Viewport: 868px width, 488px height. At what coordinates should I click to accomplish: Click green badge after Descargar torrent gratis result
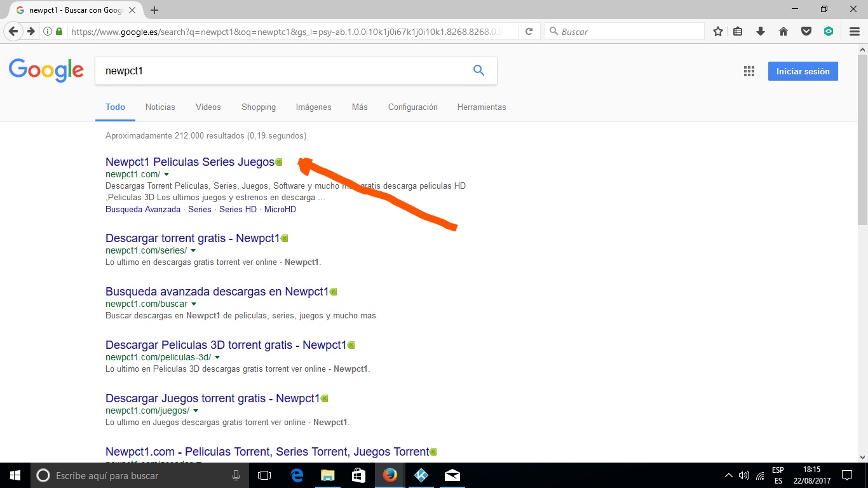tap(284, 238)
